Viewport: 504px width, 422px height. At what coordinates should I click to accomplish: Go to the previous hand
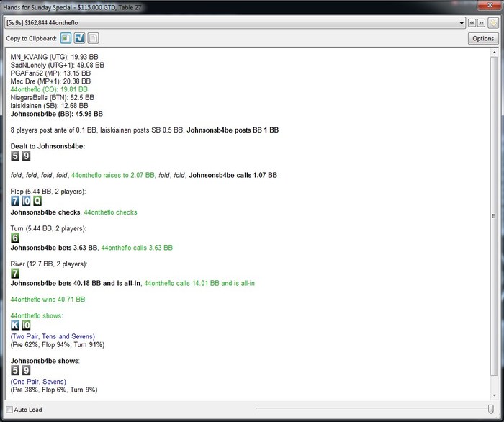[472, 23]
